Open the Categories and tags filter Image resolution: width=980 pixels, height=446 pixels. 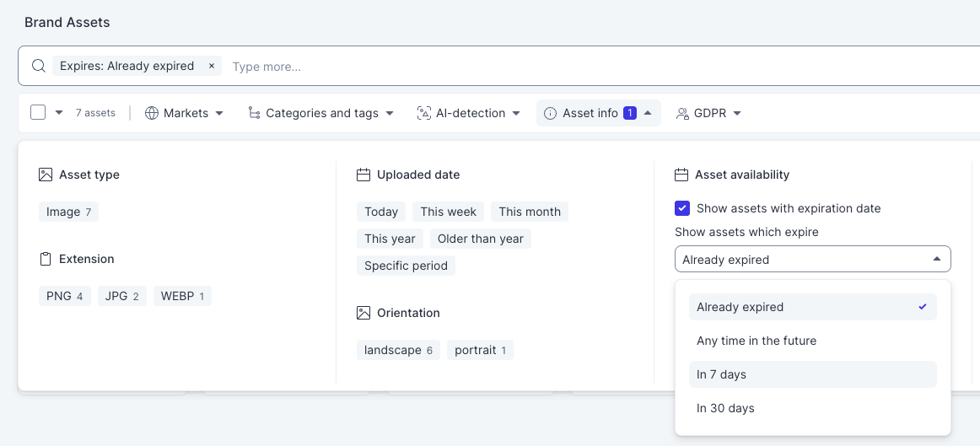click(x=321, y=113)
